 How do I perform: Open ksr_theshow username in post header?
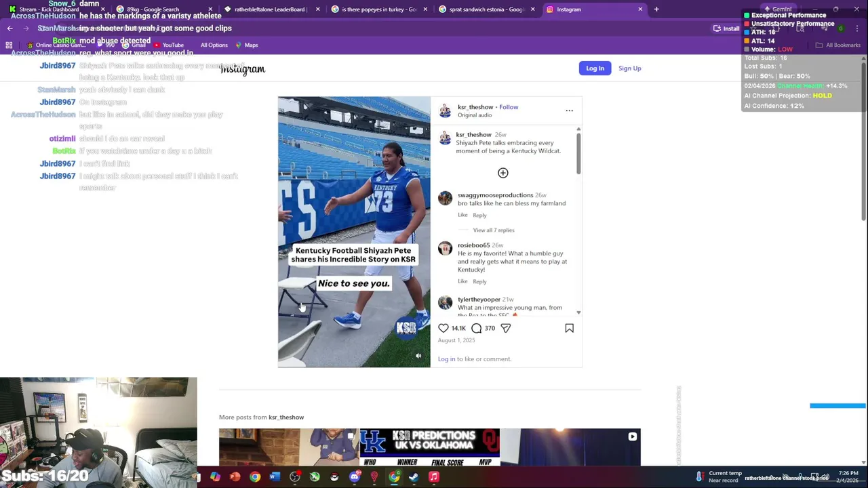click(475, 107)
